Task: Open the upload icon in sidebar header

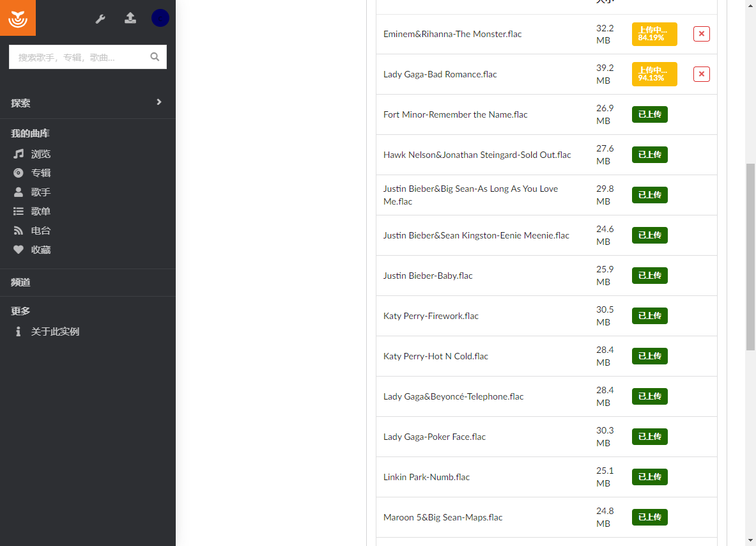Action: pos(130,18)
